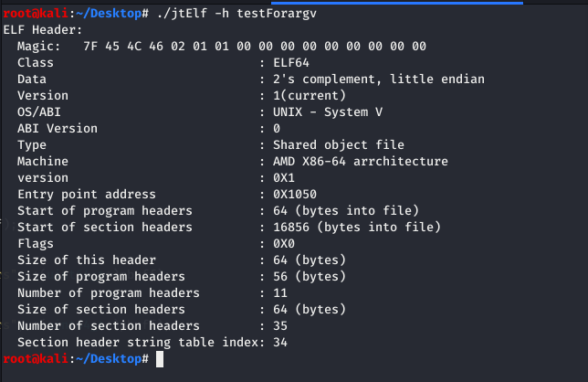The width and height of the screenshot is (588, 382).
Task: Click the 1(current) version value
Action: pos(310,95)
